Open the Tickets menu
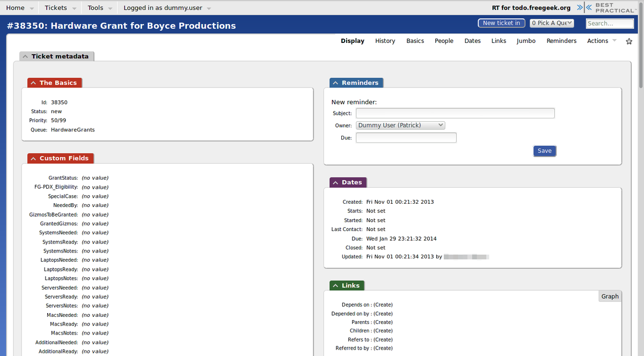This screenshot has width=644, height=356. 59,8
